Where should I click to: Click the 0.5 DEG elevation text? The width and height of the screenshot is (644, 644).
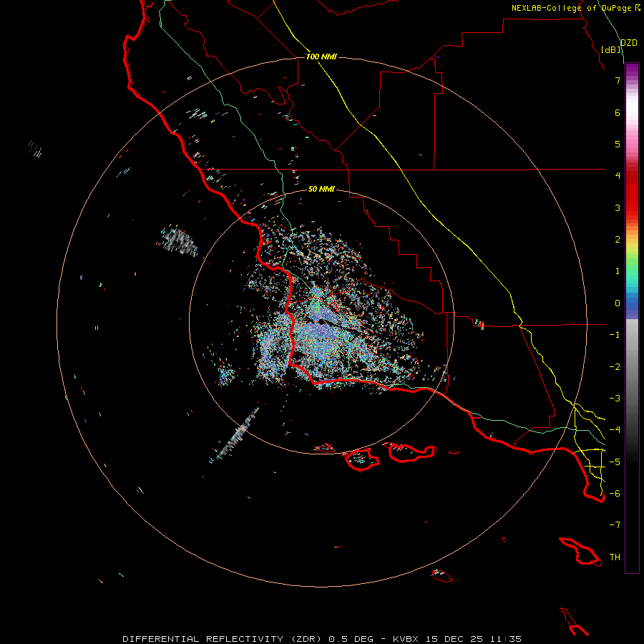coord(351,639)
